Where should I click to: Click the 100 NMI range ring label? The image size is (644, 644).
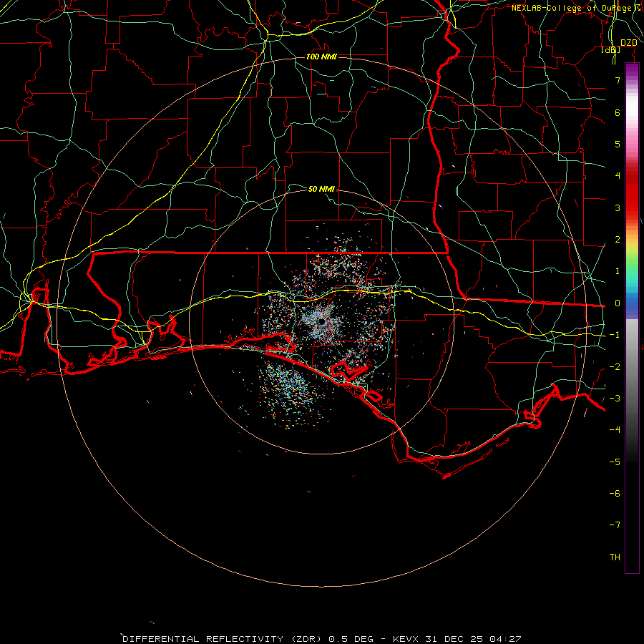pyautogui.click(x=321, y=57)
